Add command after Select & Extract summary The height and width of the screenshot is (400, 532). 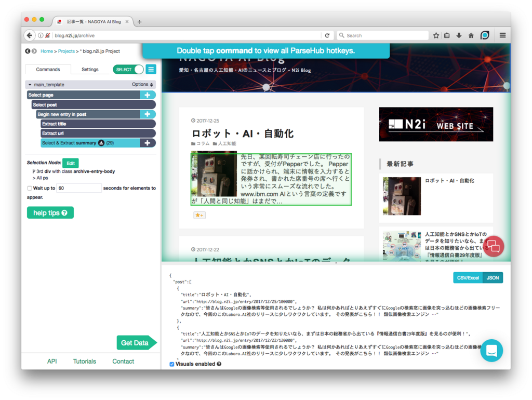click(x=148, y=143)
